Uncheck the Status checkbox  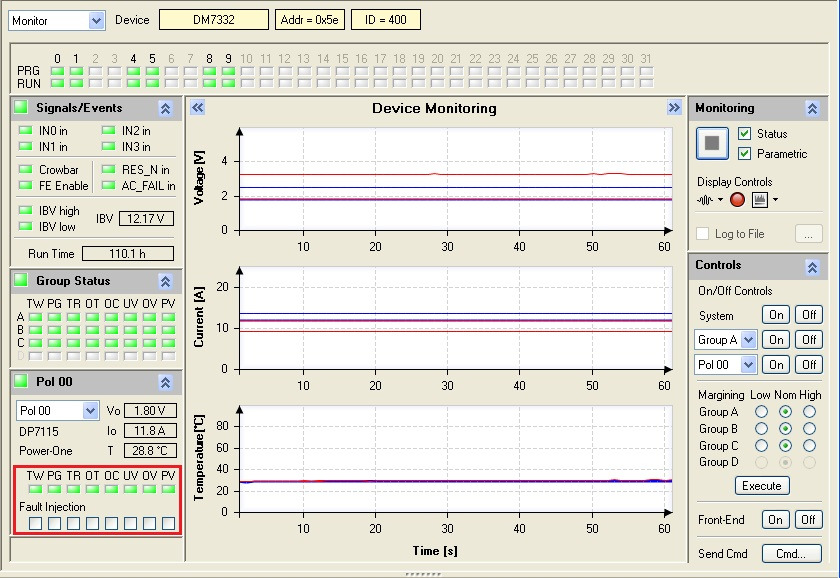coord(744,134)
